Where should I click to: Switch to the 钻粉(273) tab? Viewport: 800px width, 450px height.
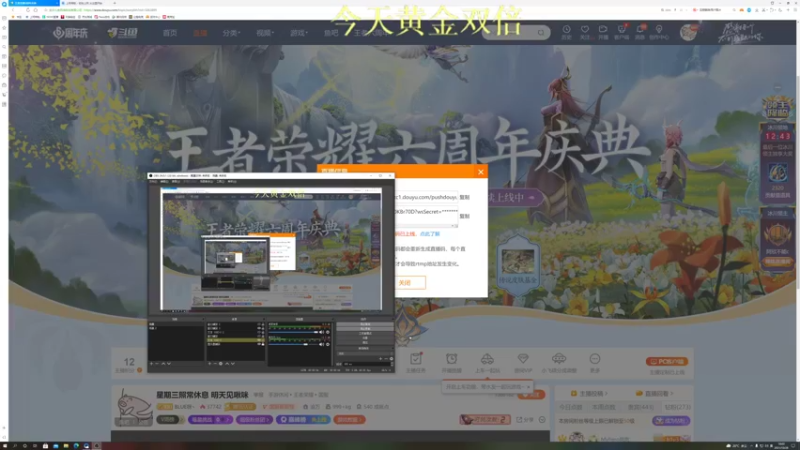[678, 407]
